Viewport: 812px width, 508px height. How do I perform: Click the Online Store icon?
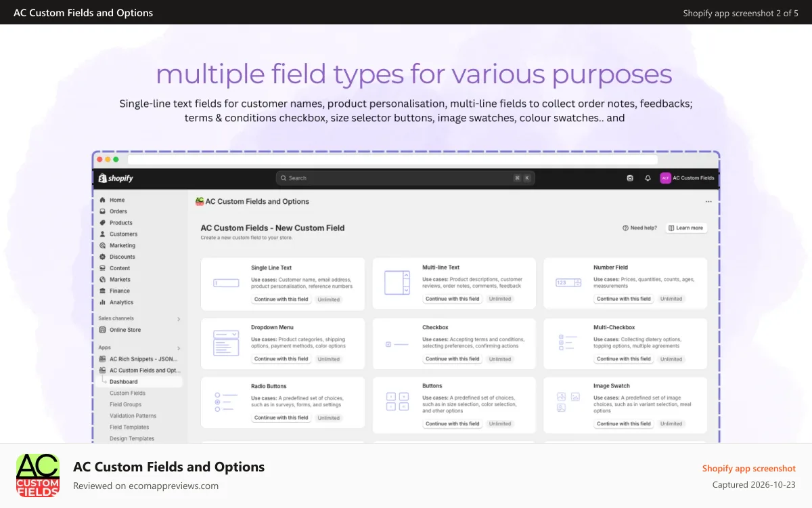pyautogui.click(x=102, y=330)
